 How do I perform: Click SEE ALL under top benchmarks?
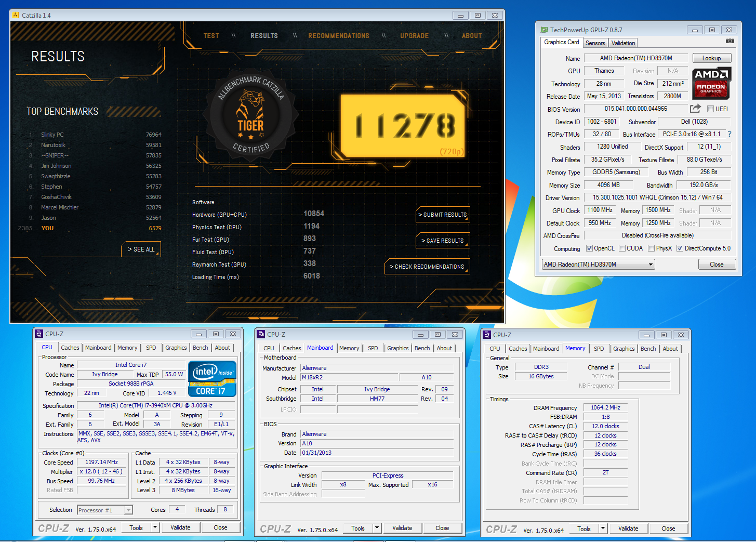click(141, 249)
